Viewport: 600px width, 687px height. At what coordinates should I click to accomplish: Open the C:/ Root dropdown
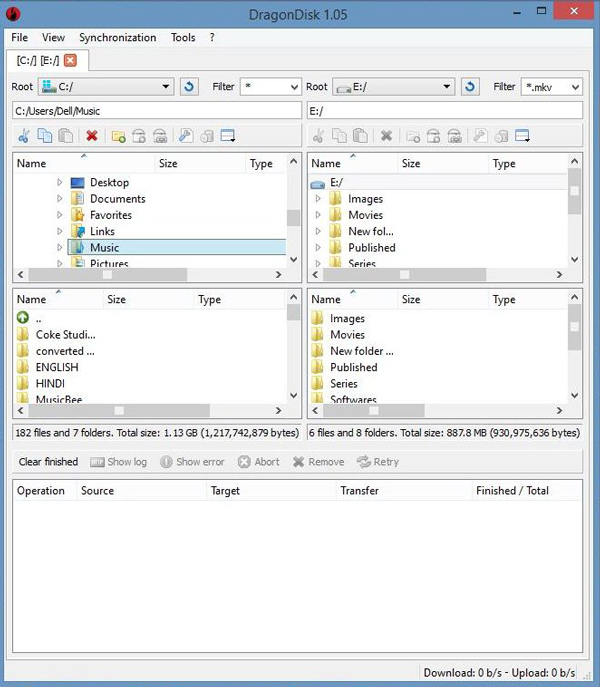[x=106, y=87]
